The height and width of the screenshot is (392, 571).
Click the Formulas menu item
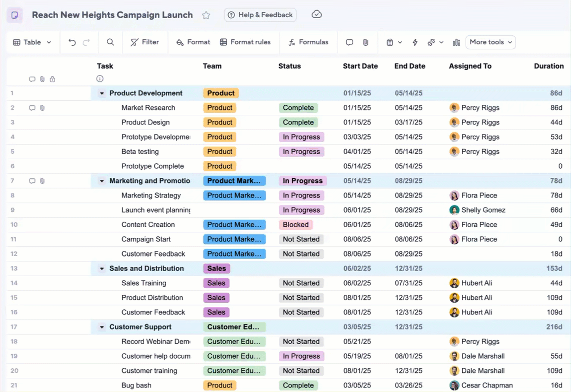click(x=308, y=42)
